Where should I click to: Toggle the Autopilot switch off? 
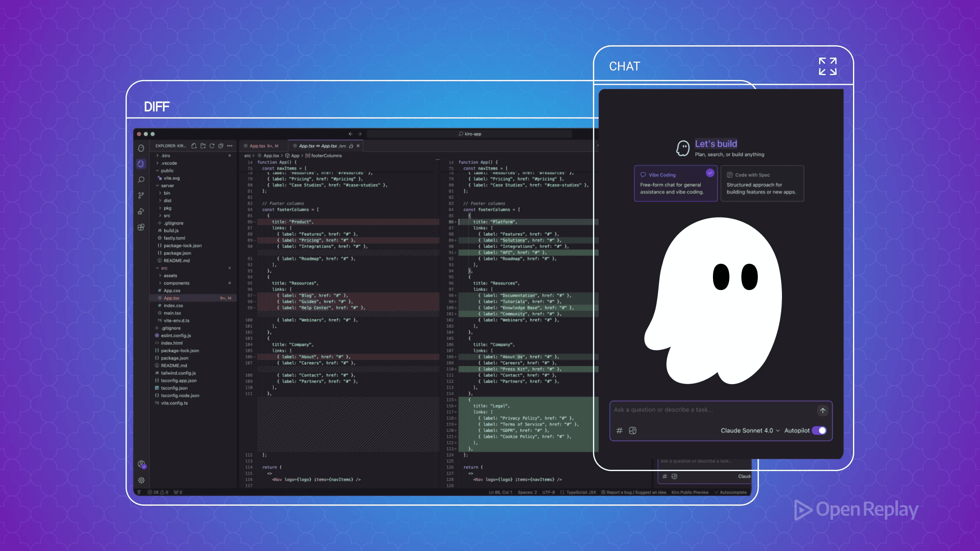(819, 431)
